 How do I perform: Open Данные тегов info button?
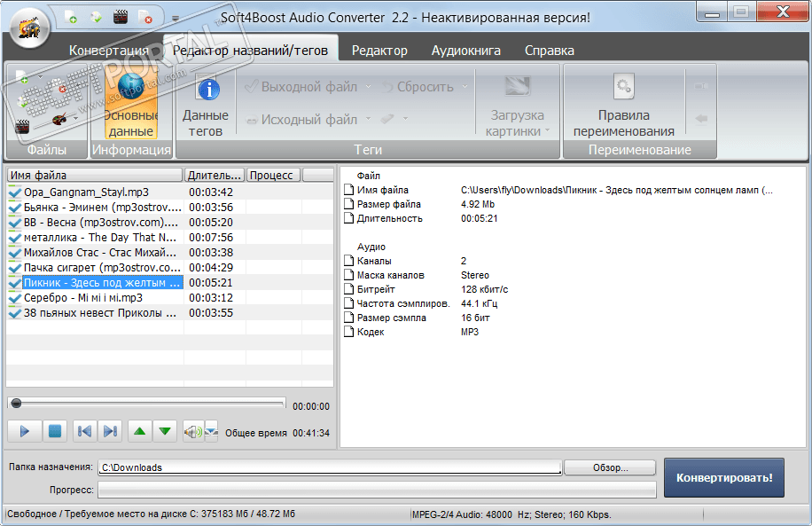pos(206,106)
